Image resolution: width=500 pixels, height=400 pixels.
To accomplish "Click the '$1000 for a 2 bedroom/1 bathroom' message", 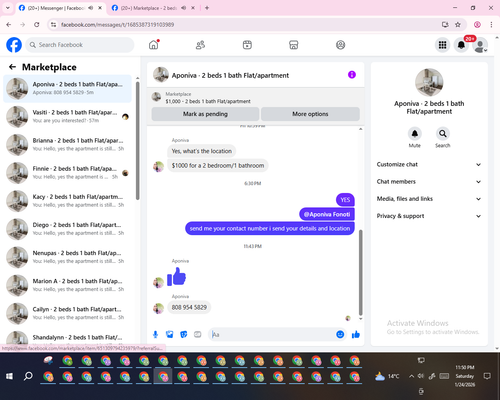I will tap(218, 165).
